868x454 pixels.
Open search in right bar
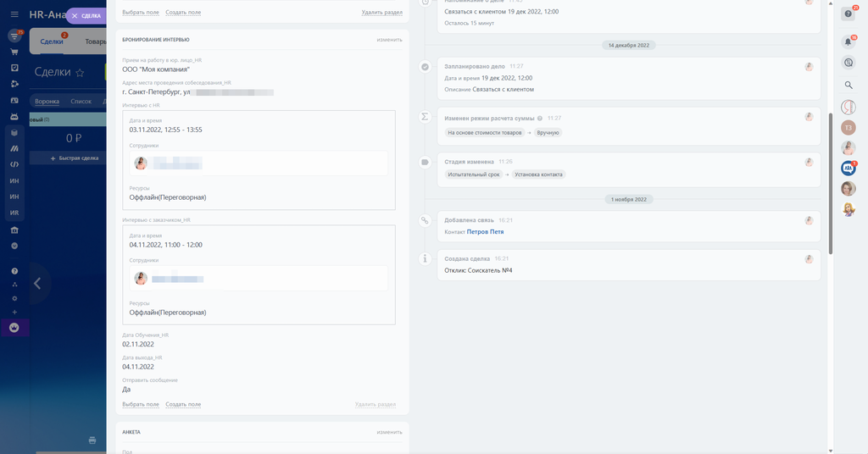point(848,86)
